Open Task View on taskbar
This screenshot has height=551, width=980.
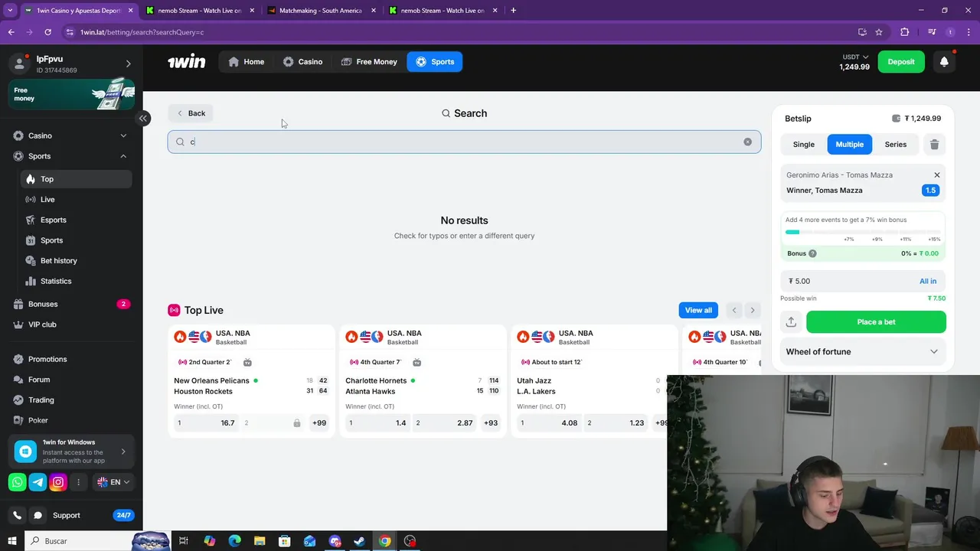click(x=184, y=541)
